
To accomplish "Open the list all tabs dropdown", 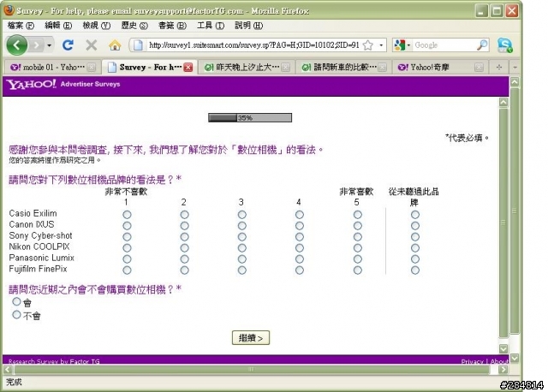I will pyautogui.click(x=515, y=67).
